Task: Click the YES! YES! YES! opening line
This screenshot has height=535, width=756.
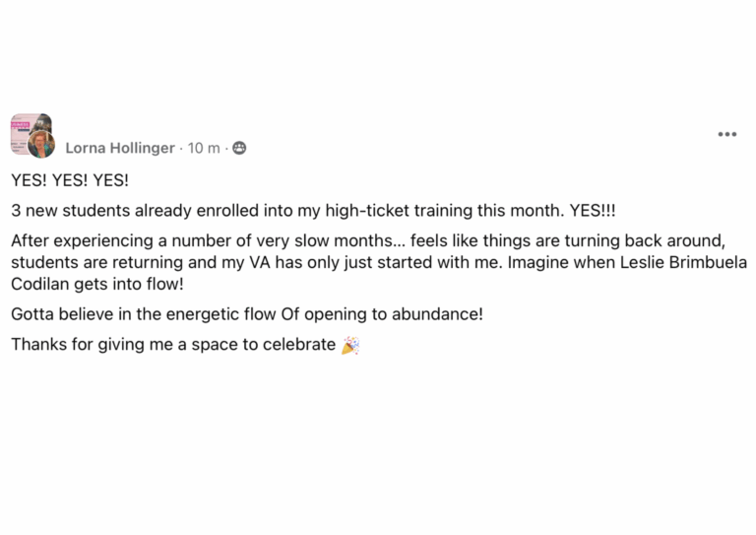Action: [70, 180]
